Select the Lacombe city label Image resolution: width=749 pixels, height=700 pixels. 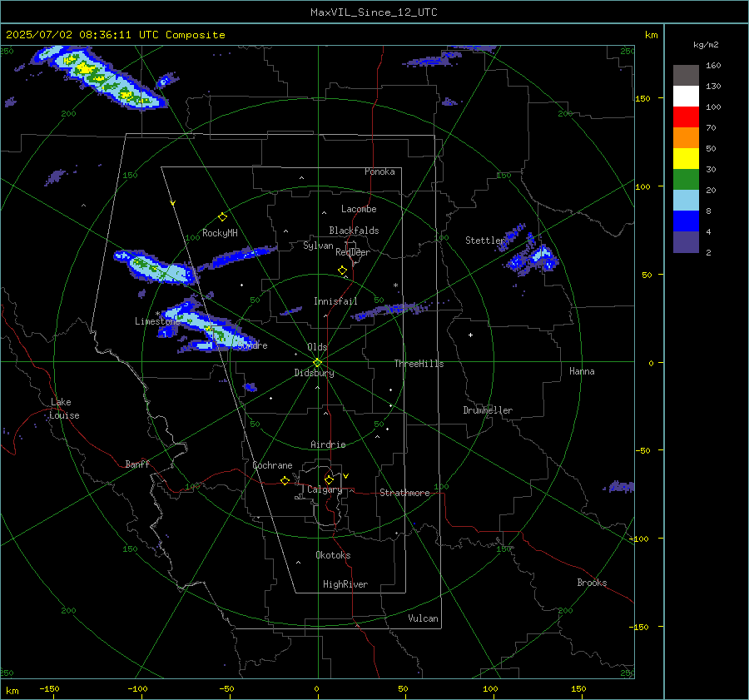(x=359, y=209)
